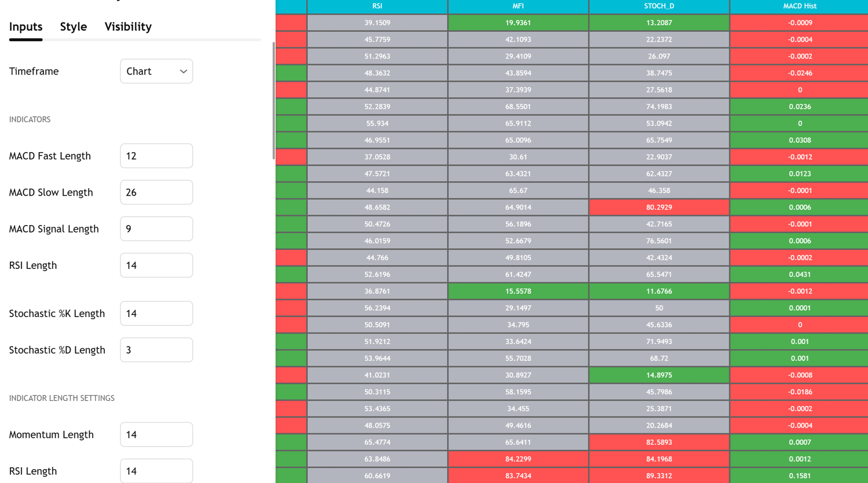Click the MACD Hist column header
Image resolution: width=868 pixels, height=483 pixels.
click(x=800, y=6)
